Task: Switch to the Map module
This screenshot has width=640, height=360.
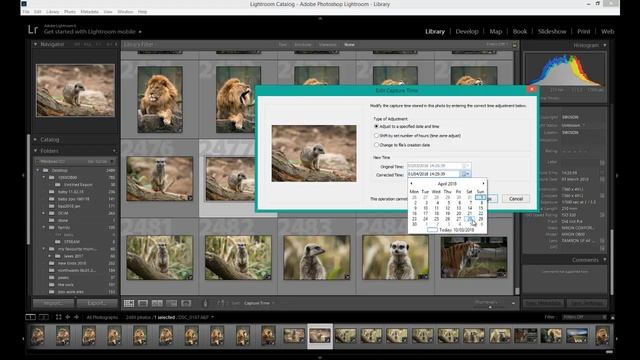Action: 496,31
